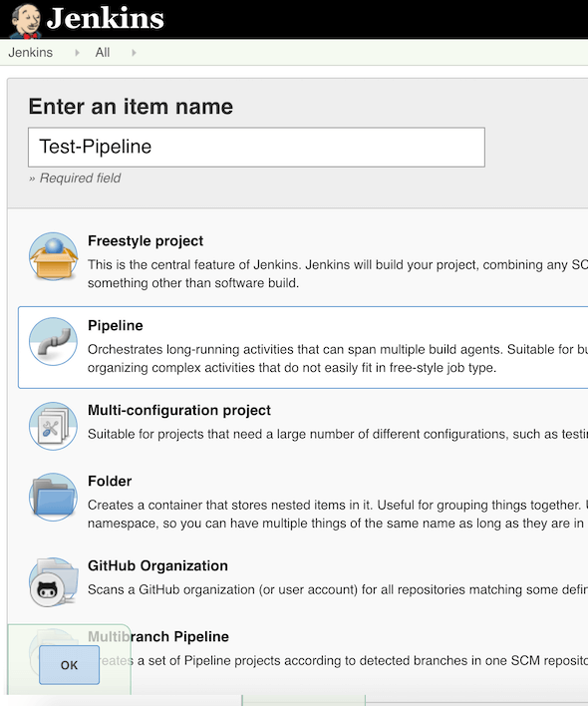
Task: Choose the Pipeline item title
Action: (116, 325)
